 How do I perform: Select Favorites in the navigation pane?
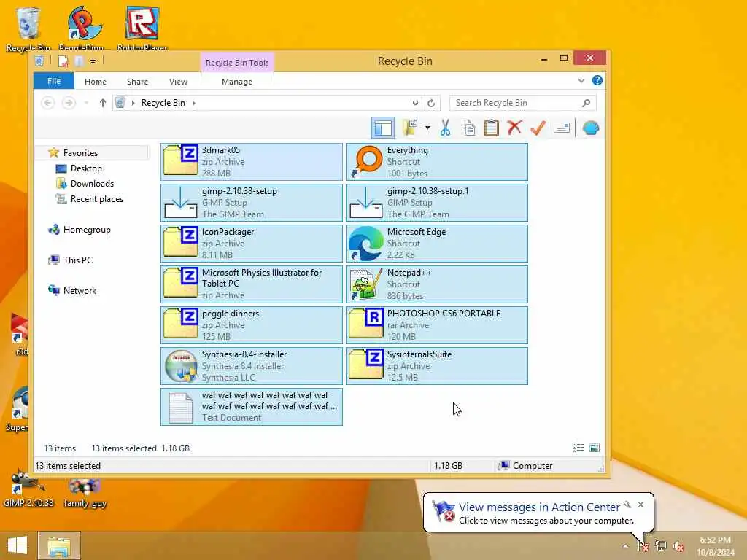pyautogui.click(x=80, y=153)
